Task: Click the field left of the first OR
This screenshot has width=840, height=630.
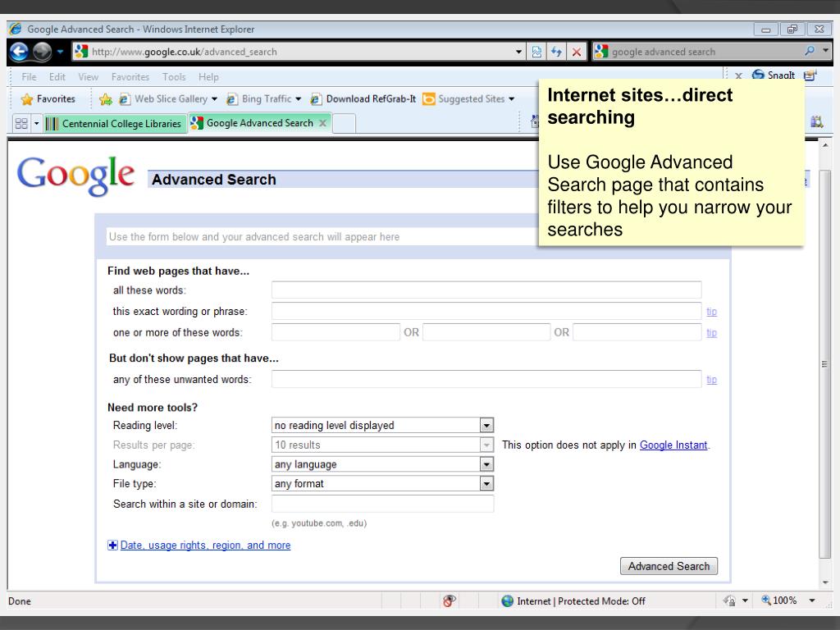Action: (x=336, y=332)
